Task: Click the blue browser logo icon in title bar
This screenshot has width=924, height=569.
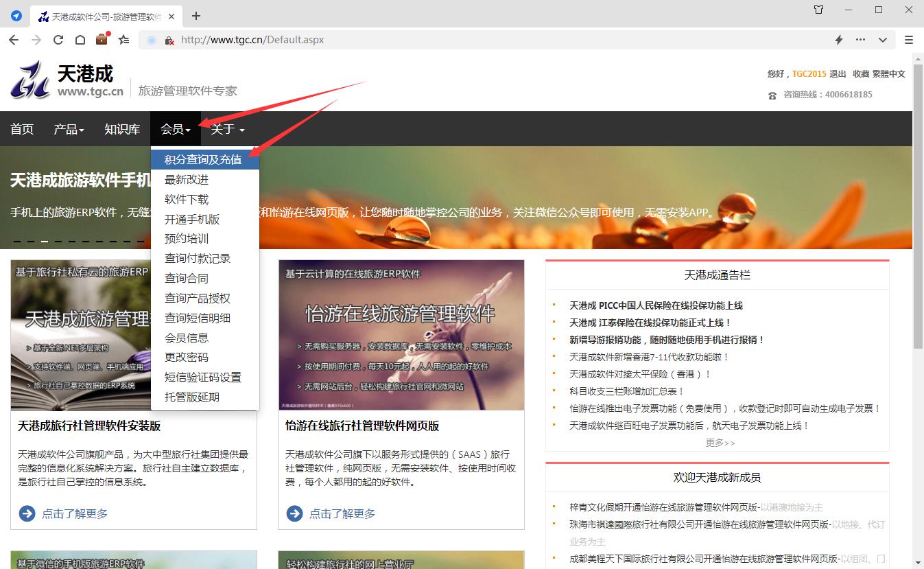Action: click(x=16, y=15)
